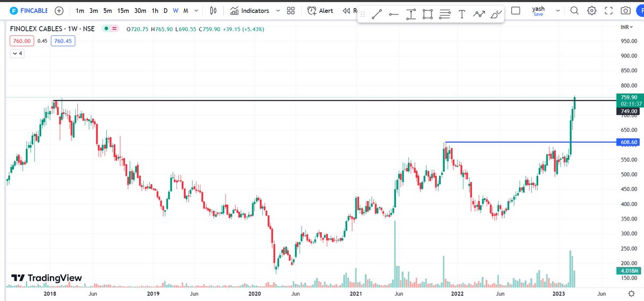Screen dimensions: 644x301
Task: Select the 3m timeframe
Action: pos(93,11)
